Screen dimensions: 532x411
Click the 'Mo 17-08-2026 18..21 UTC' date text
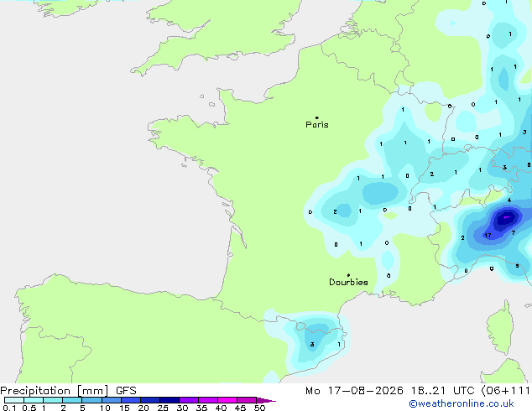390,391
